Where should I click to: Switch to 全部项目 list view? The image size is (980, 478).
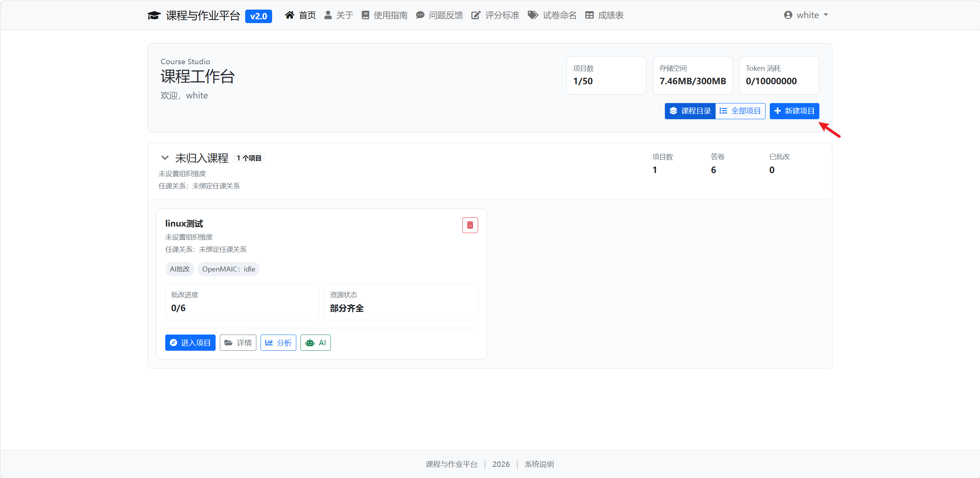pos(740,111)
